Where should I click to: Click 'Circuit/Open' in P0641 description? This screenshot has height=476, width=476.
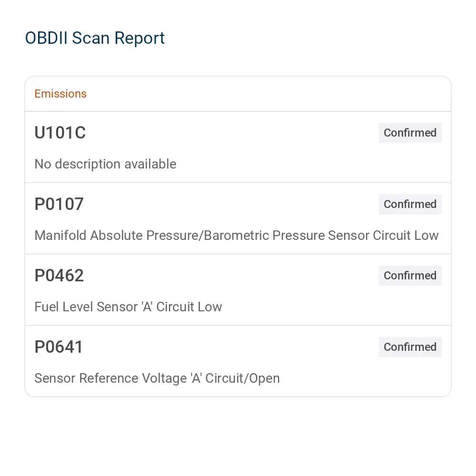243,378
